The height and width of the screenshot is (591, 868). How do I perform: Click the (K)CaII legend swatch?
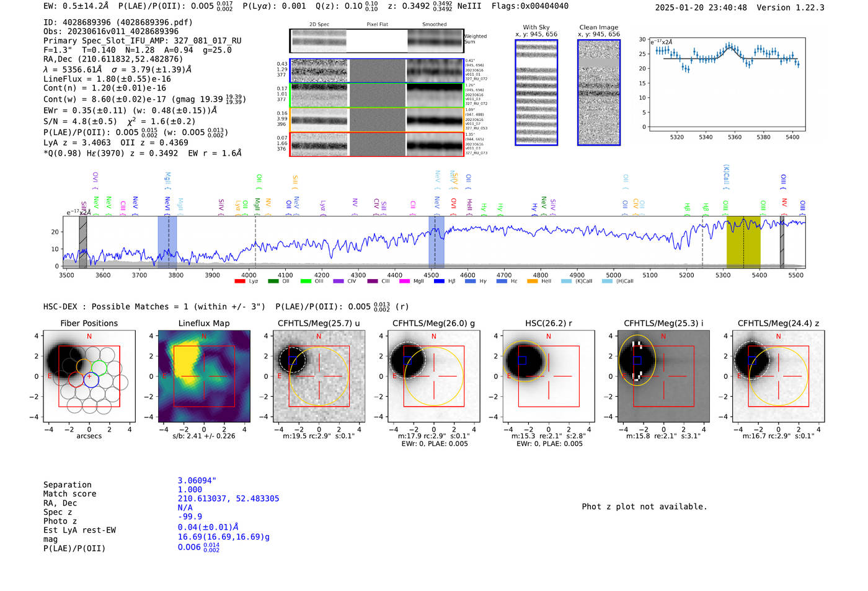coord(566,282)
